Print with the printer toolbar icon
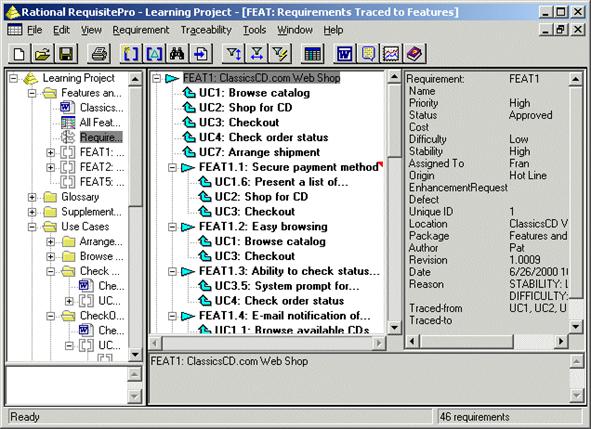Viewport: 591px width, 429px height. (x=99, y=54)
